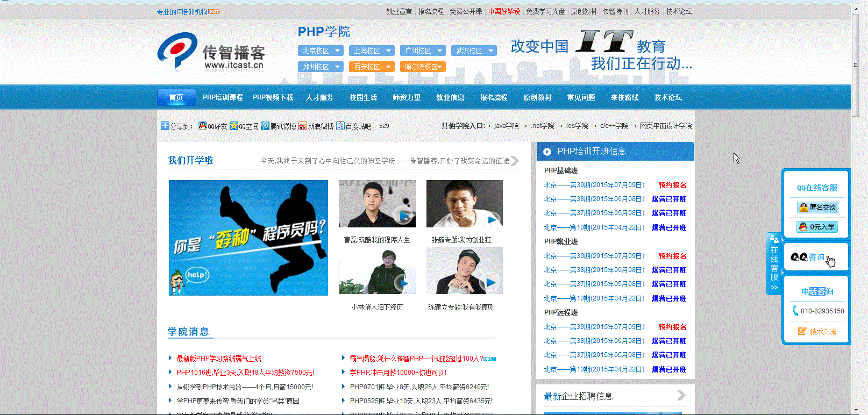Open java学院 link
Viewport: 868px width, 415px height.
506,126
